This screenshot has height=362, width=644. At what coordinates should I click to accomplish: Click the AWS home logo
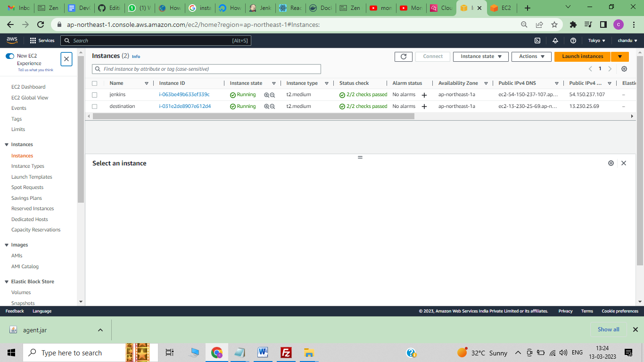(x=11, y=40)
